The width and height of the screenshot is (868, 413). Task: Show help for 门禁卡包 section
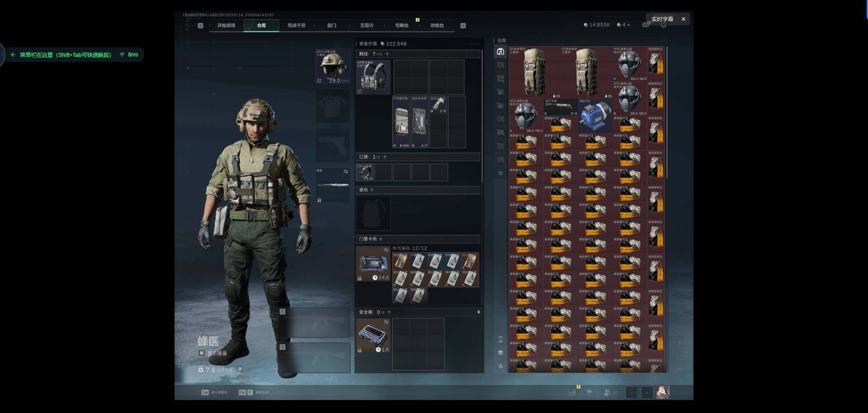coord(381,239)
